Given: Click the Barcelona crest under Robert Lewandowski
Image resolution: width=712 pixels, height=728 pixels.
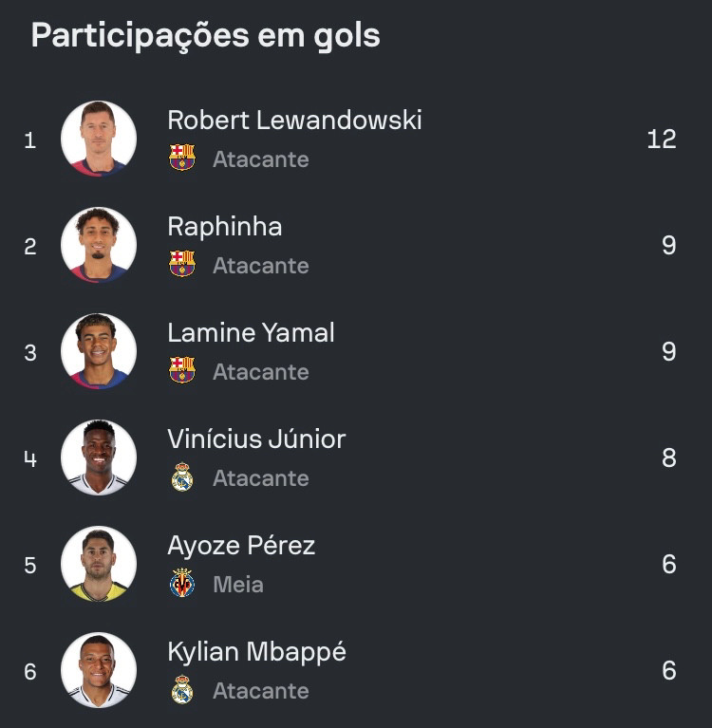Looking at the screenshot, I should 182,158.
